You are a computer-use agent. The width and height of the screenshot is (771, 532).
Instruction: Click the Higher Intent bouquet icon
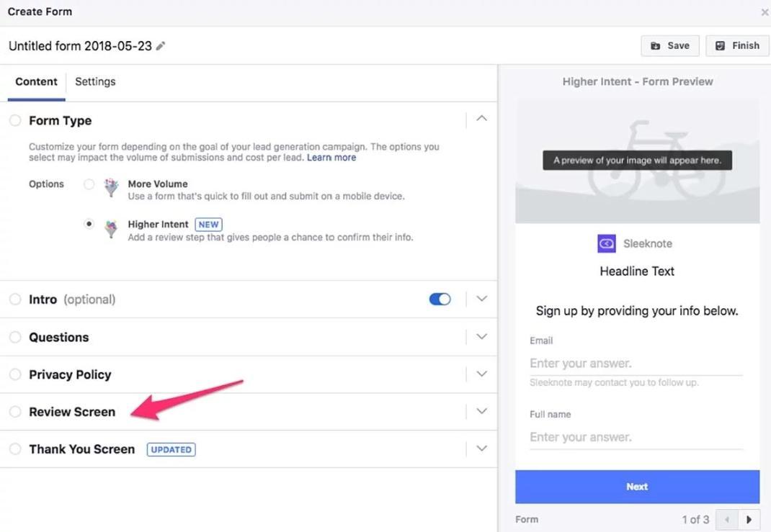[x=112, y=228]
